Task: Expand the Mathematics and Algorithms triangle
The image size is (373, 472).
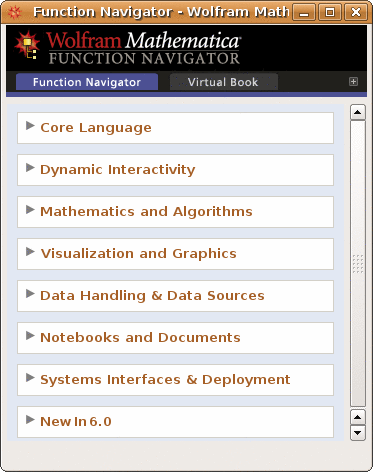Action: pyautogui.click(x=30, y=210)
